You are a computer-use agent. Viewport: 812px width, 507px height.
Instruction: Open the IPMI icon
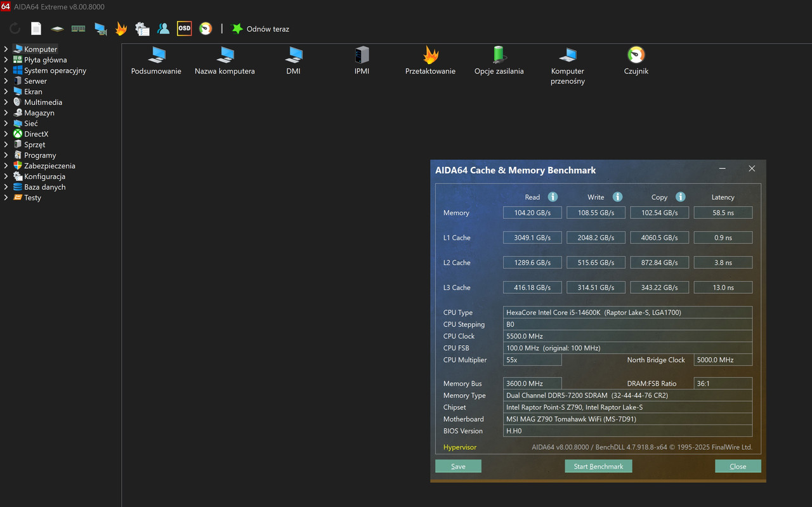[362, 61]
